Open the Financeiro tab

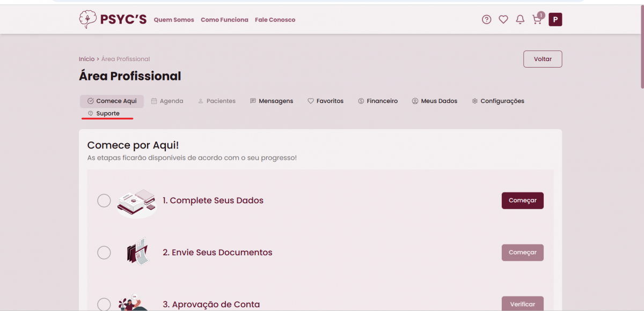point(378,101)
